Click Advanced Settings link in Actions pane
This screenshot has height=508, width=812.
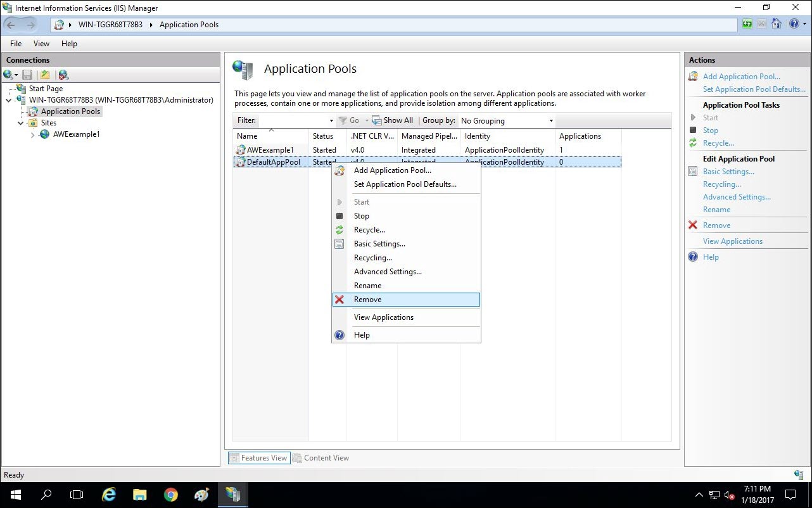[x=737, y=197]
